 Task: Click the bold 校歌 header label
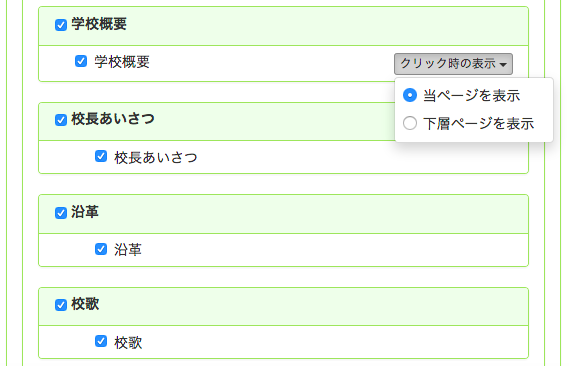[x=85, y=304]
